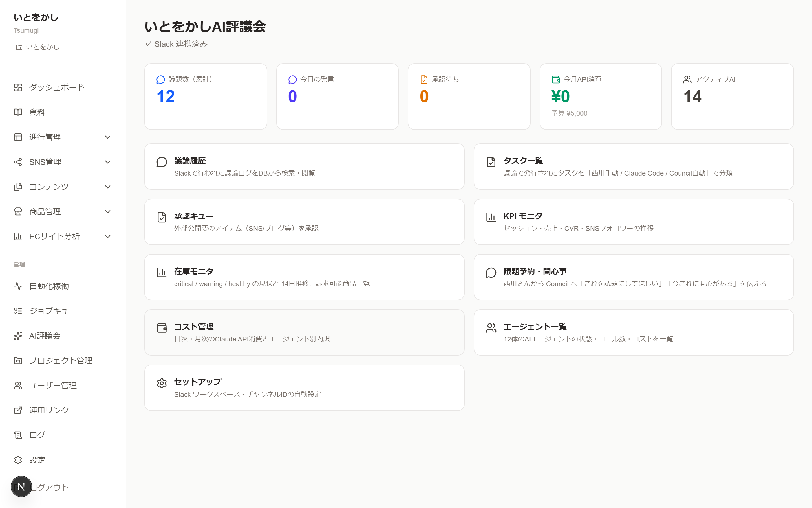Open the 議題予約・関心事 card title
Viewport: 812px width, 508px height.
(535, 271)
